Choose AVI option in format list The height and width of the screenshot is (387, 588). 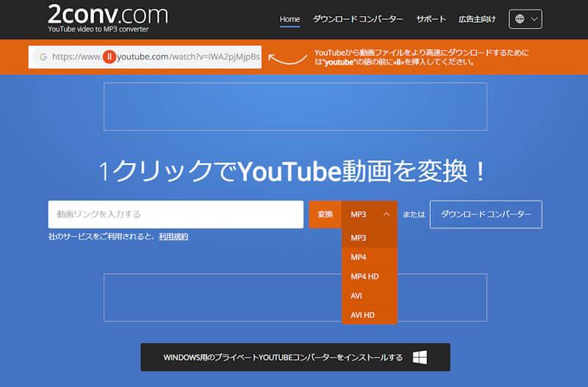point(370,296)
